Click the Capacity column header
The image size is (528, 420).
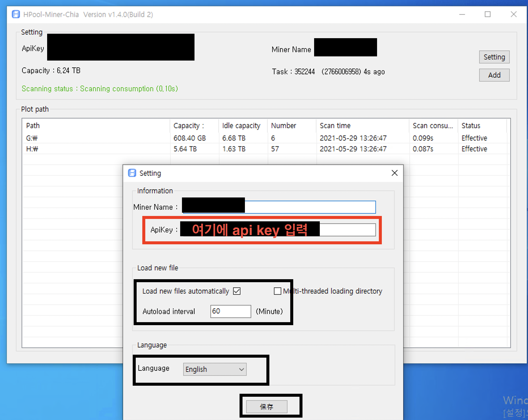(x=194, y=126)
